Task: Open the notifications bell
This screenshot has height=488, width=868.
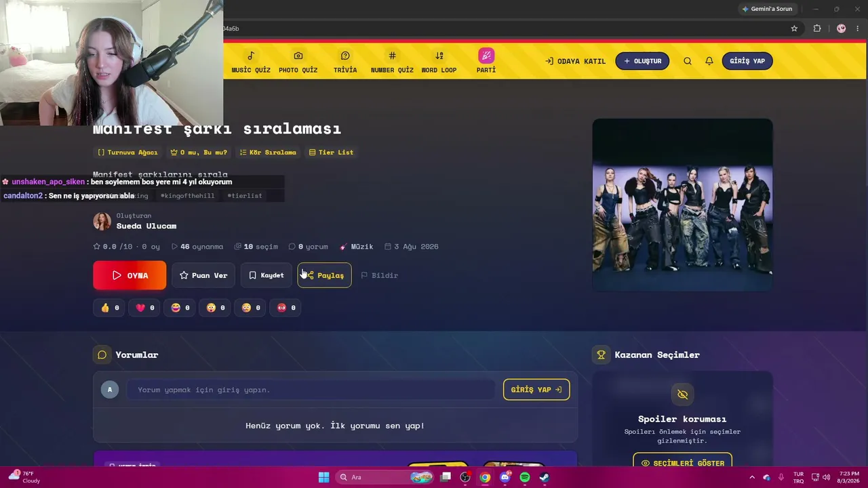Action: (x=709, y=61)
